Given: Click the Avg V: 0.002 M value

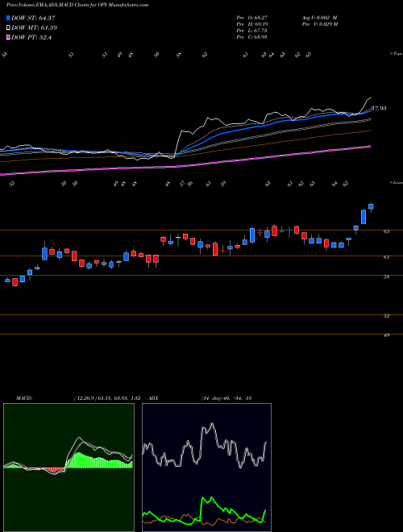Looking at the screenshot, I should 319,18.
